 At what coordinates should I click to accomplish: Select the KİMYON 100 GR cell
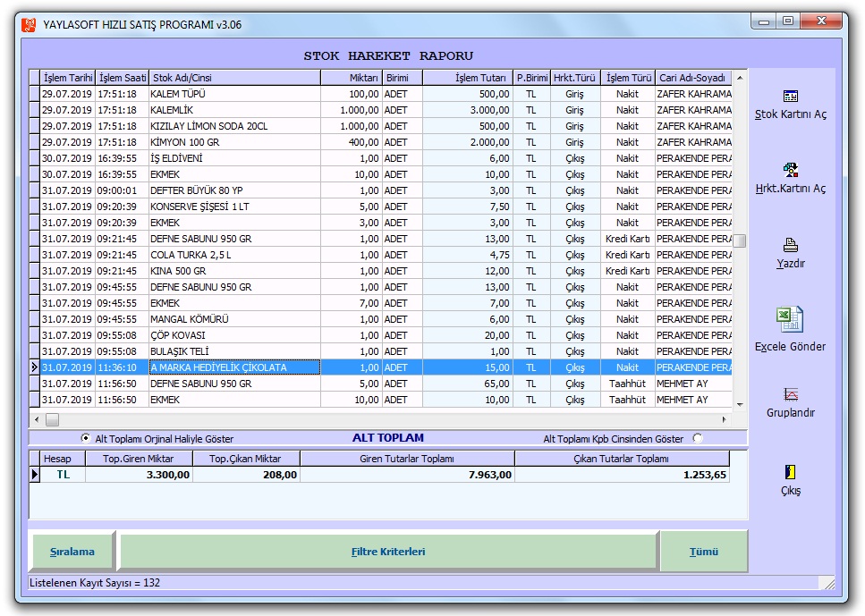tap(234, 142)
